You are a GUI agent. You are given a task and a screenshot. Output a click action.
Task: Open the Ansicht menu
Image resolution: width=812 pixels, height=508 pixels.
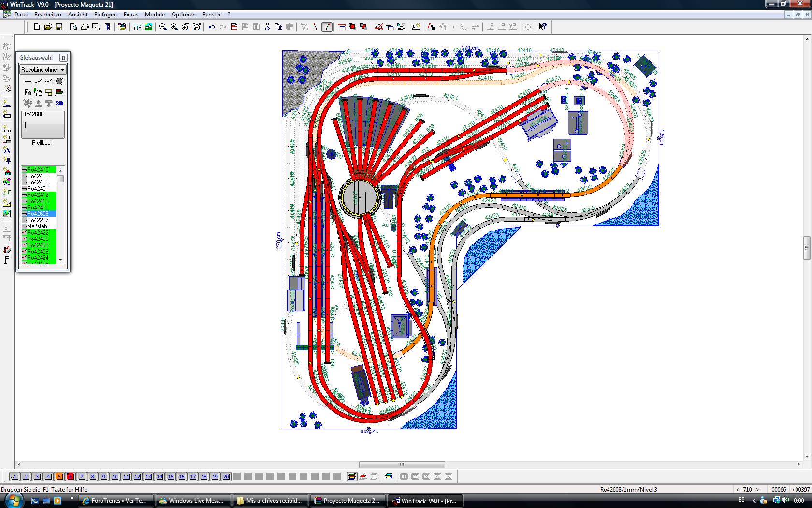[78, 15]
